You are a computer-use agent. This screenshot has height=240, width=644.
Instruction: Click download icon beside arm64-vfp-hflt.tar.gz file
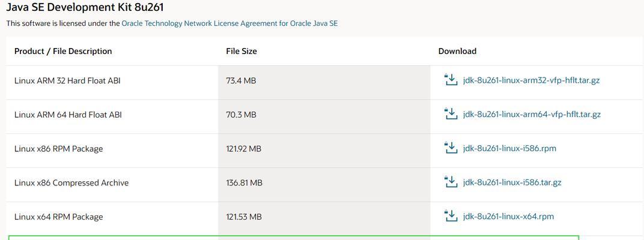click(x=451, y=113)
